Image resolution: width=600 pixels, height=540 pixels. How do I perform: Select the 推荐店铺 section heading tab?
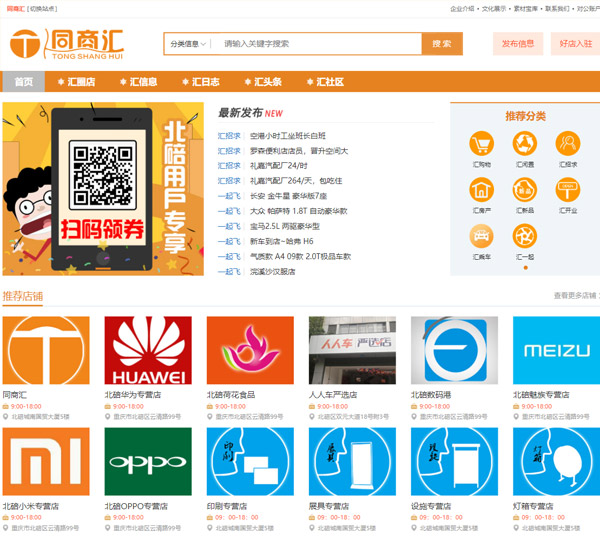pyautogui.click(x=23, y=296)
